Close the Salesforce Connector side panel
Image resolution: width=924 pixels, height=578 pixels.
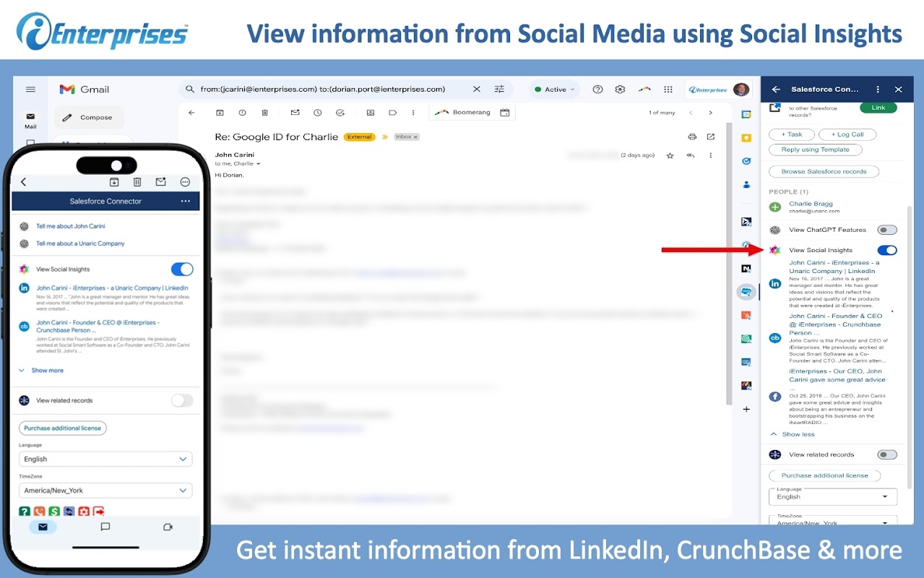tap(899, 90)
